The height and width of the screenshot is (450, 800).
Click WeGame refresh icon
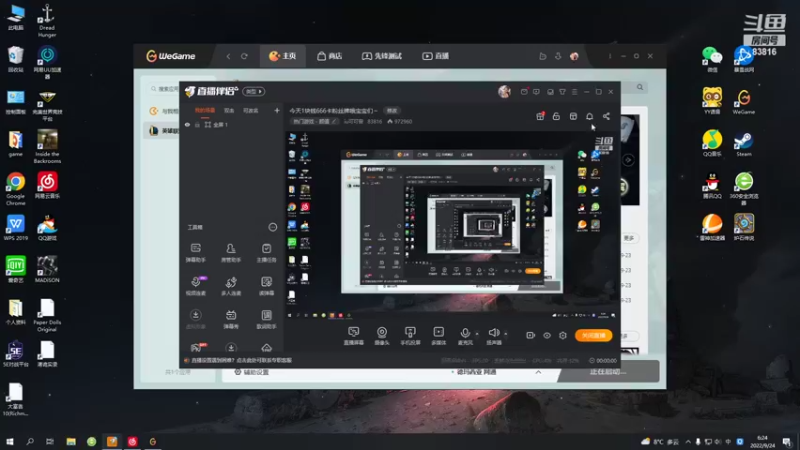[244, 56]
